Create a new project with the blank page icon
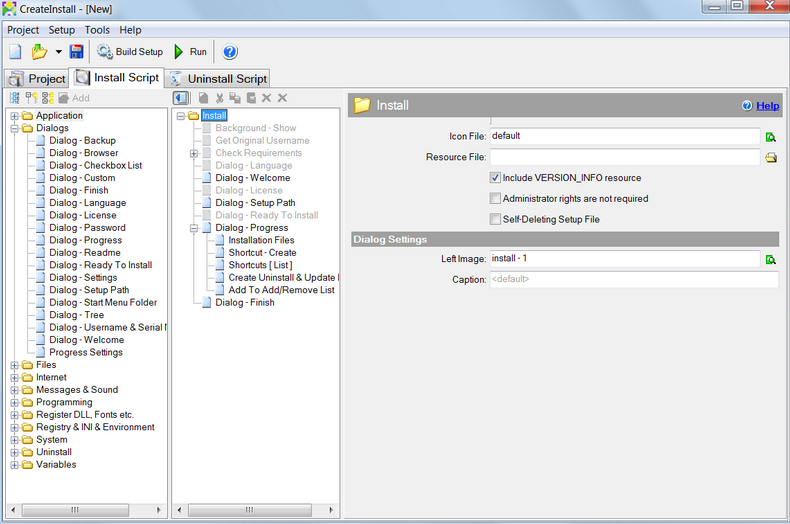The image size is (790, 524). 15,51
